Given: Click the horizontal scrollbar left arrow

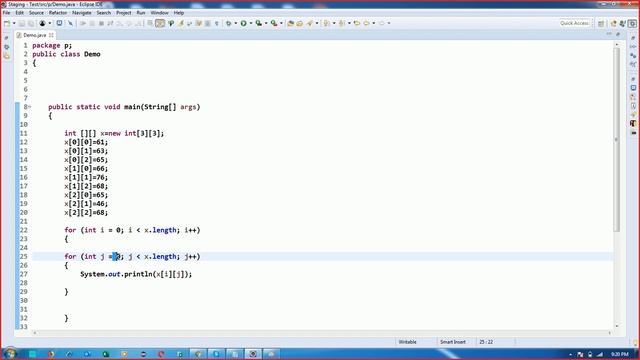Looking at the screenshot, I should coord(35,333).
